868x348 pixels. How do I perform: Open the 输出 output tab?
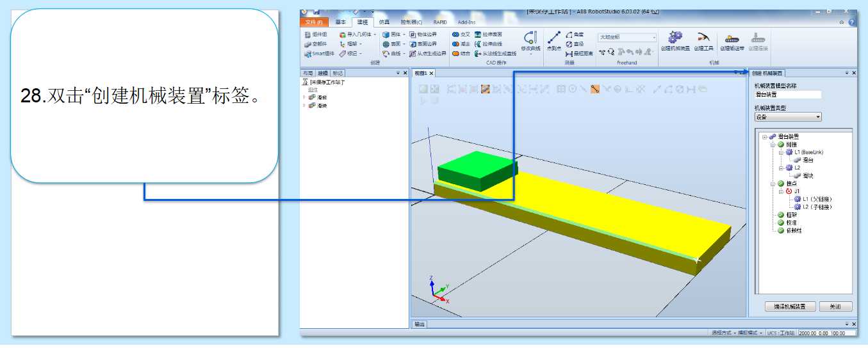click(x=419, y=324)
